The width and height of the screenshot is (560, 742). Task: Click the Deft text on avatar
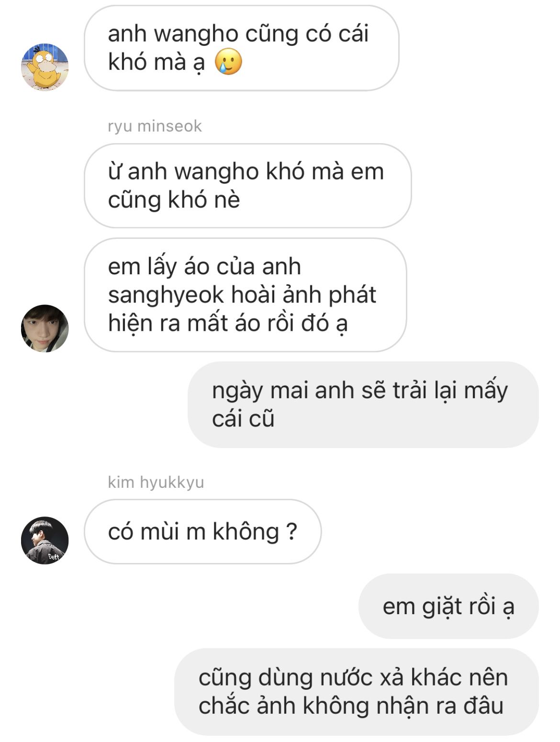point(54,557)
